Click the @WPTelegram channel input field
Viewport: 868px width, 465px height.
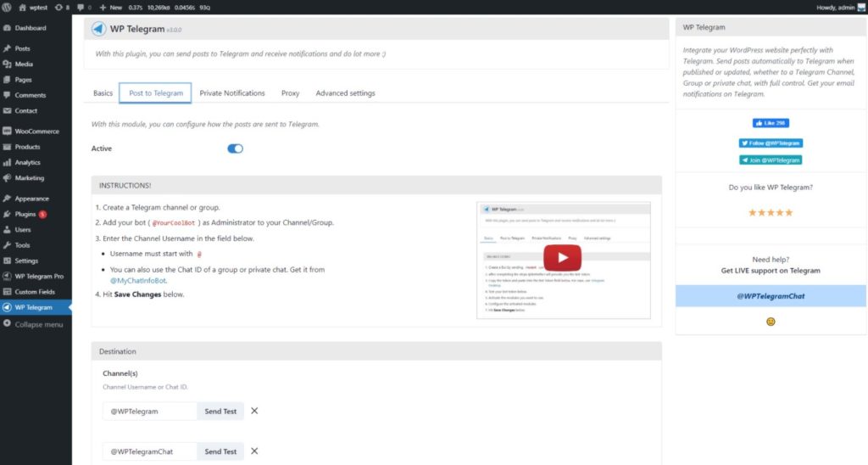[149, 412]
